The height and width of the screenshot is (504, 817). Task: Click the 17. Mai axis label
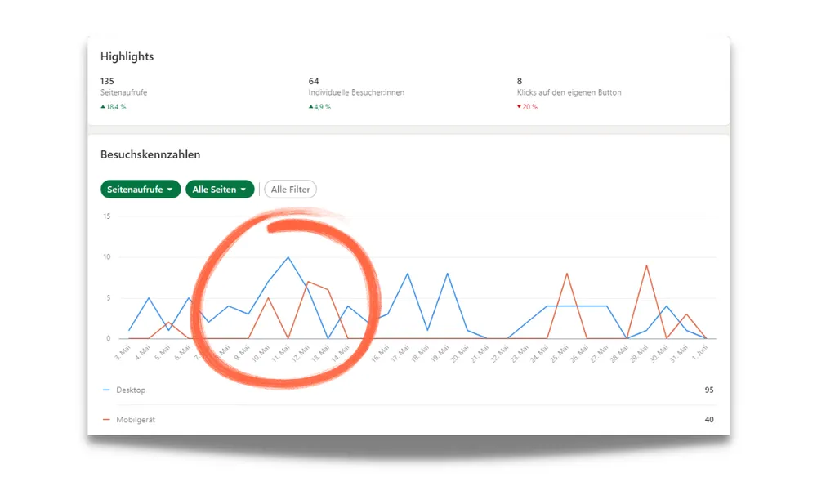point(400,353)
